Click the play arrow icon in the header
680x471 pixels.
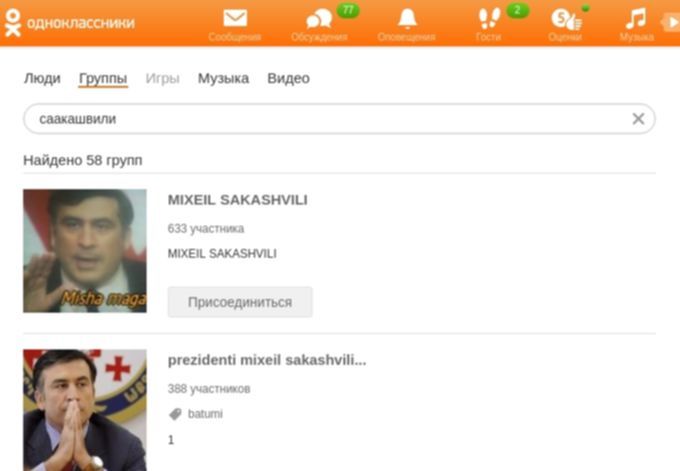671,22
